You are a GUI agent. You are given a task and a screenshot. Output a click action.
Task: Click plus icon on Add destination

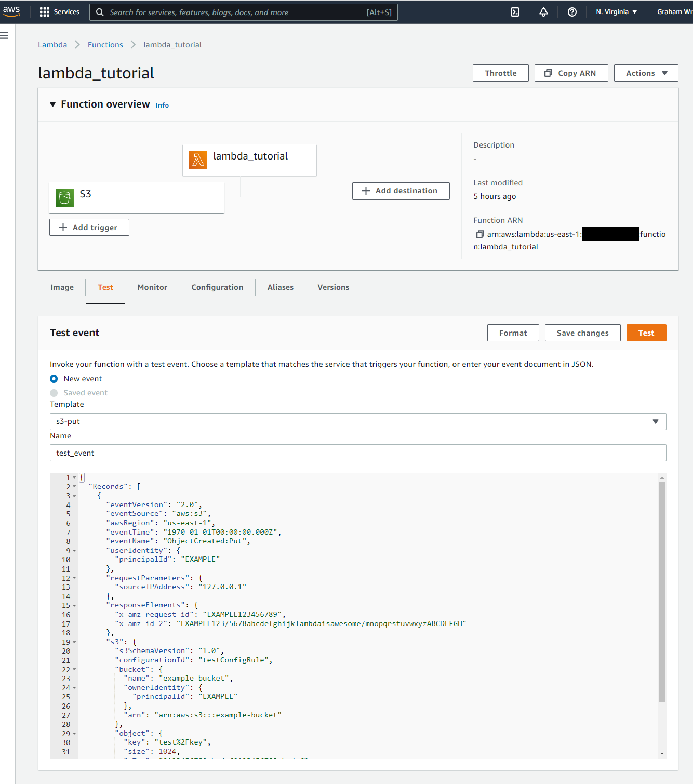click(x=366, y=191)
